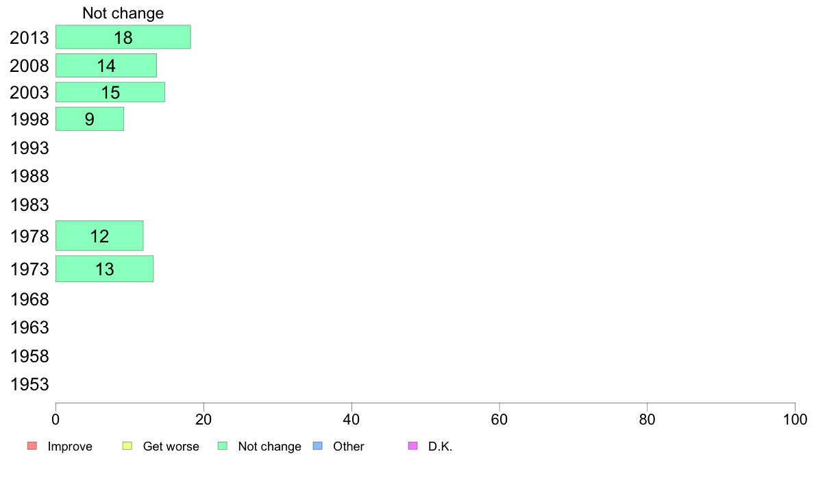The height and width of the screenshot is (504, 814).
Task: Select the 2003 bar showing 15
Action: click(x=110, y=92)
